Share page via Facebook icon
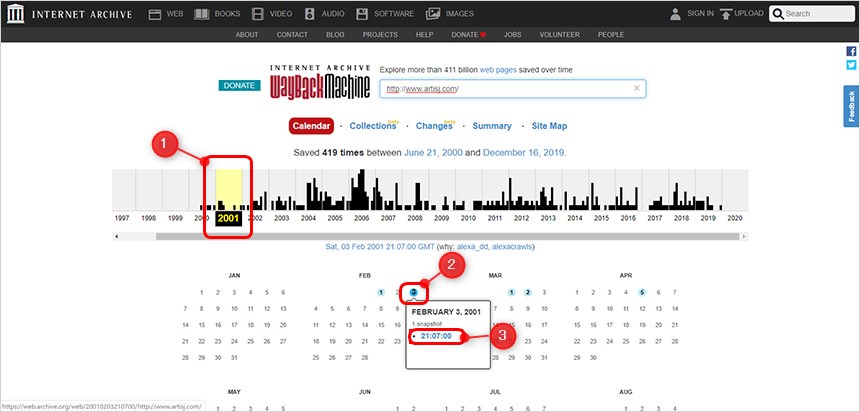 coord(851,51)
